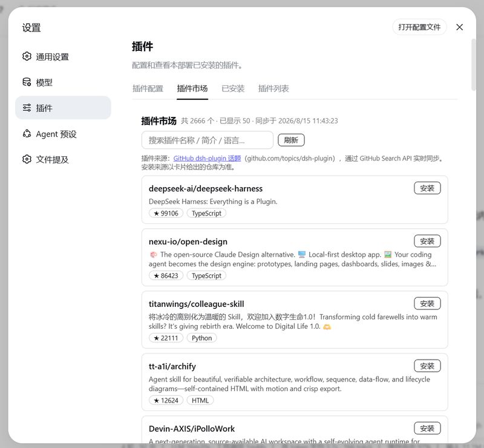Click the ★ 12624 star badge
Viewport: 484px width, 448px height.
[166, 400]
